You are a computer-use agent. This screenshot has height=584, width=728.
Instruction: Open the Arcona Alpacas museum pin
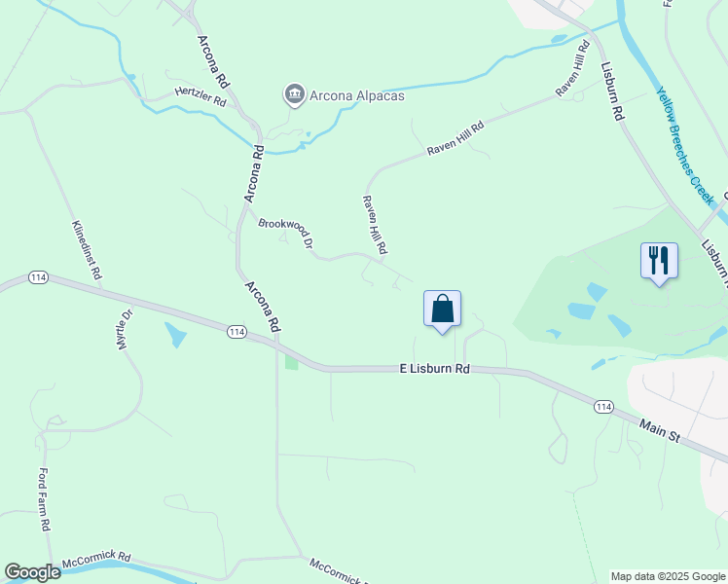294,95
